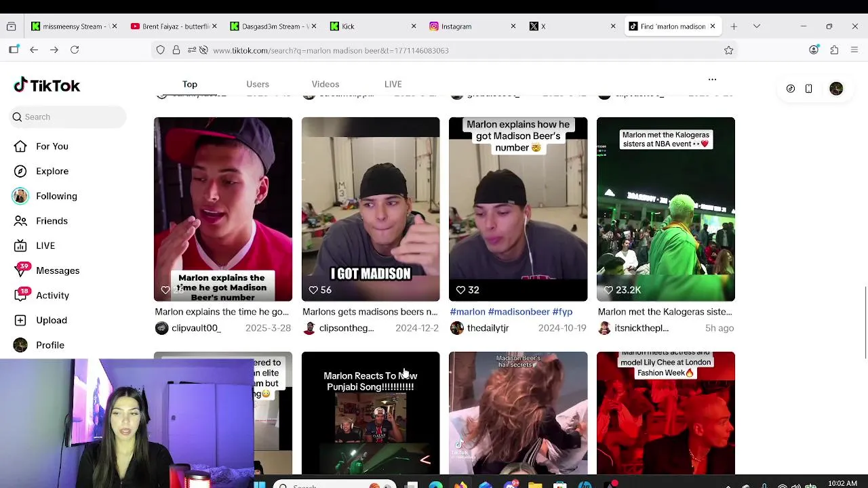
Task: Open the Explore page icon
Action: (x=20, y=171)
